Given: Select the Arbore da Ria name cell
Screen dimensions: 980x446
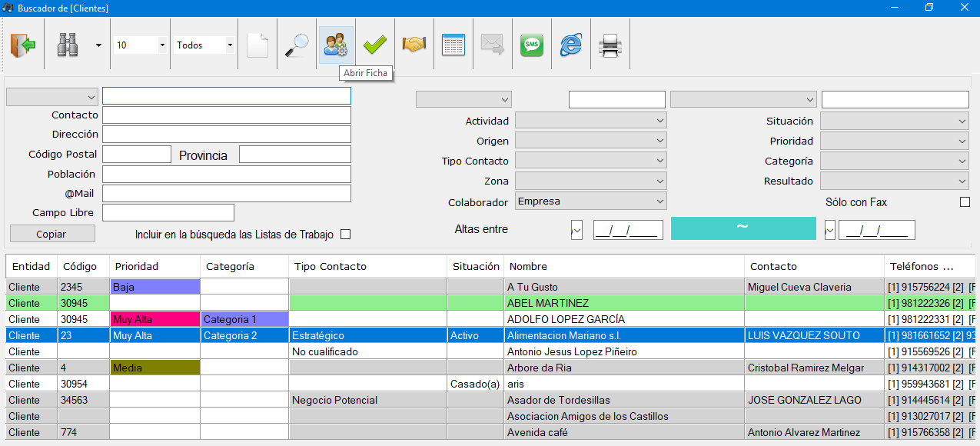Looking at the screenshot, I should point(624,368).
